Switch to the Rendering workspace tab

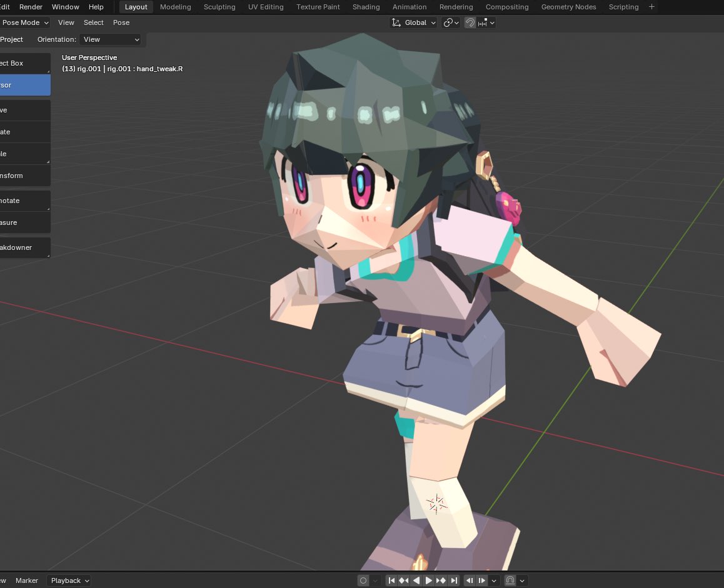pos(456,7)
